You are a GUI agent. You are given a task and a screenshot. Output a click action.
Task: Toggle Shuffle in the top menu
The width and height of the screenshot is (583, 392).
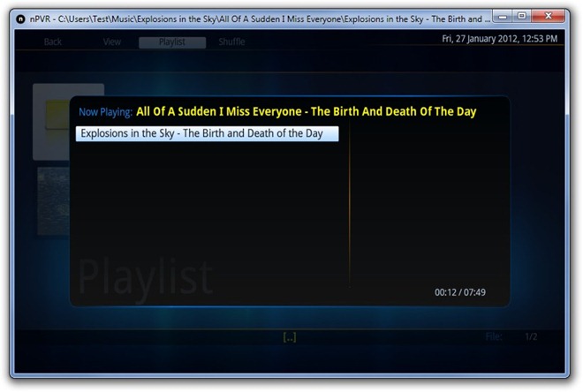click(231, 41)
